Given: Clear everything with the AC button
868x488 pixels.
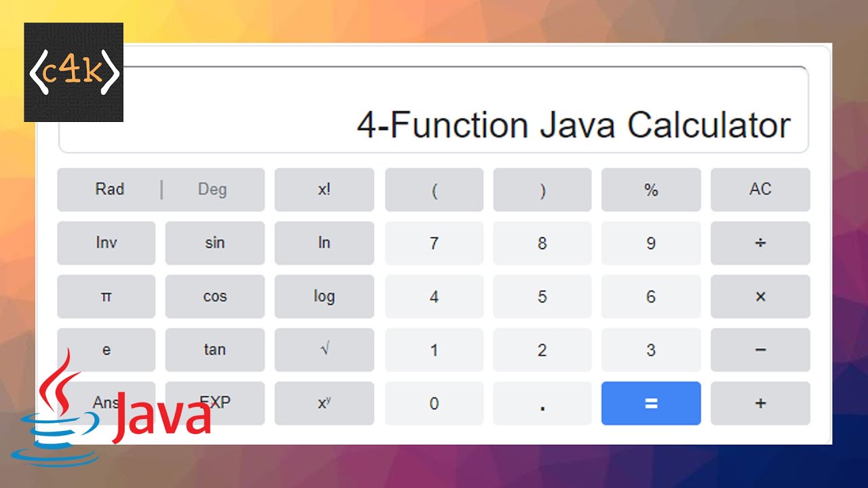Looking at the screenshot, I should pyautogui.click(x=760, y=189).
